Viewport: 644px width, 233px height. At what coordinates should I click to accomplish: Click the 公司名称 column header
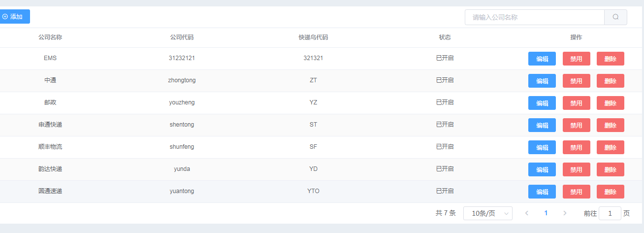50,37
